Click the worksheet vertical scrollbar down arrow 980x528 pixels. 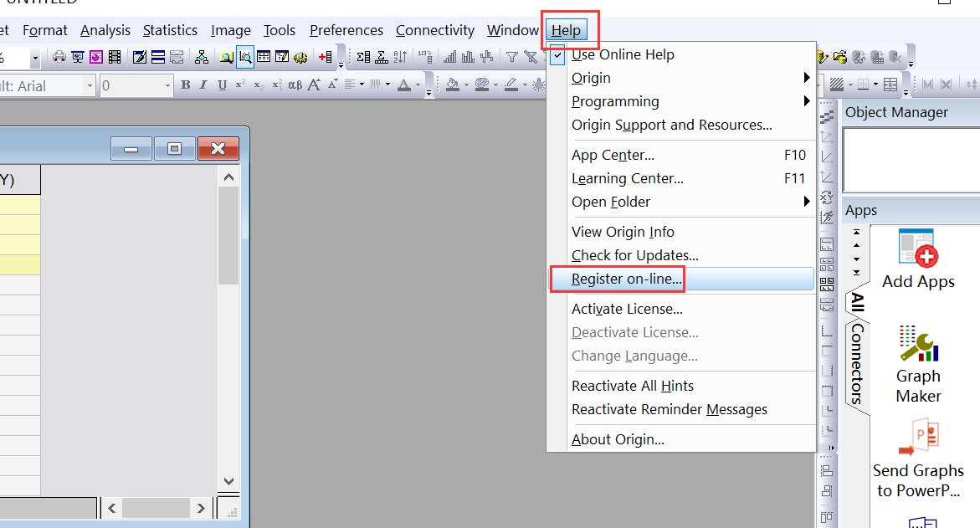coord(228,481)
